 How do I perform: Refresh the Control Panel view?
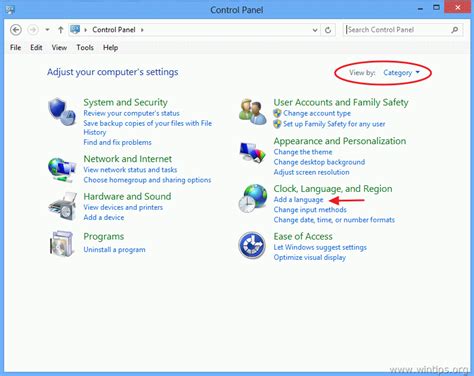click(328, 30)
